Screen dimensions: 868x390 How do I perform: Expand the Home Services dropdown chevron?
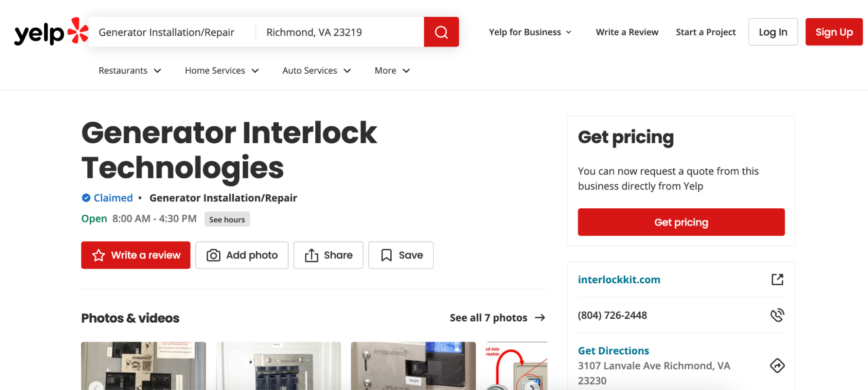[x=255, y=71]
